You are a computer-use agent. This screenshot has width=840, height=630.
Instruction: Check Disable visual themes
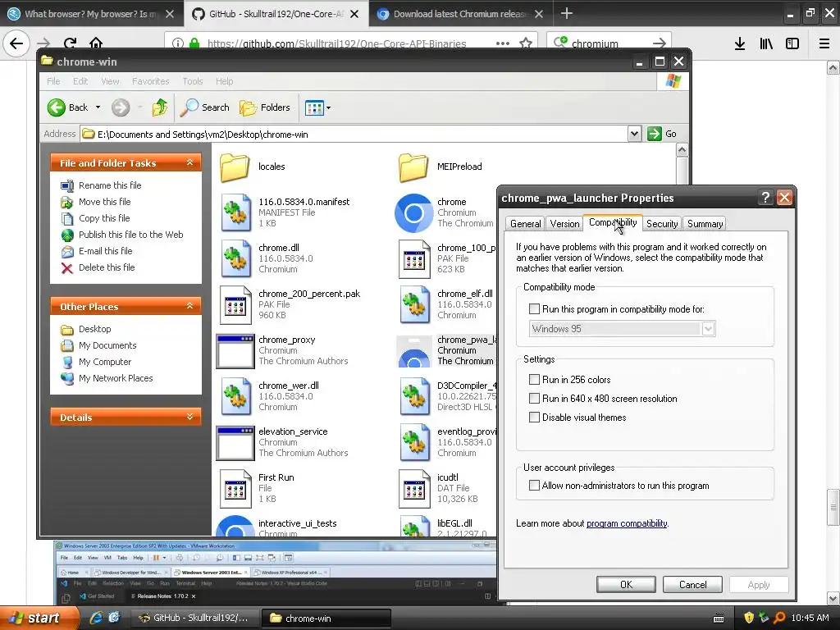click(534, 417)
